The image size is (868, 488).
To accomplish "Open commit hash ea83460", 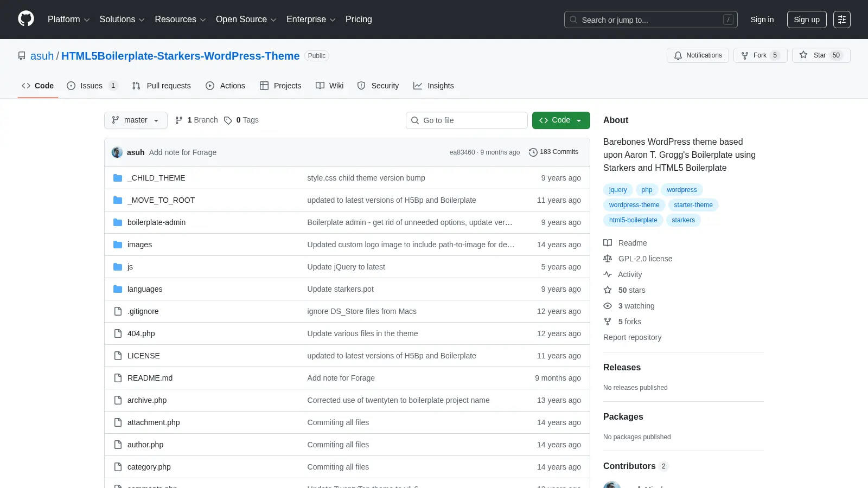I will coord(462,152).
